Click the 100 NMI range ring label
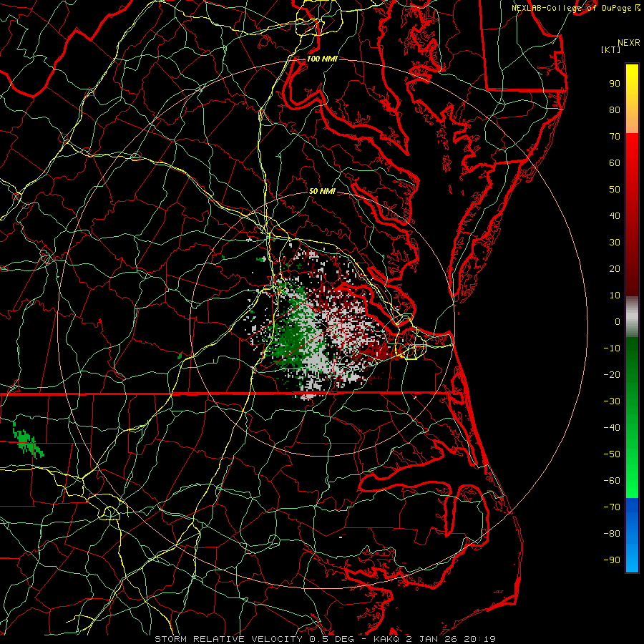This screenshot has height=644, width=644. pyautogui.click(x=322, y=59)
